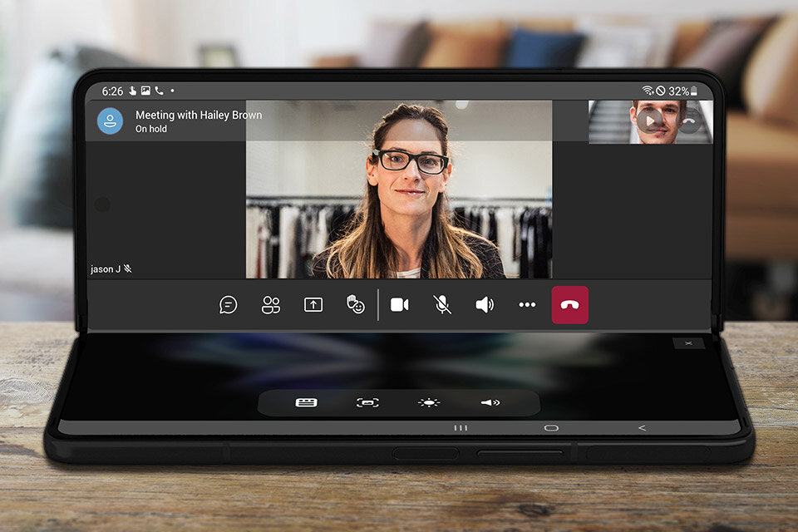
Task: Unmute the microphone
Action: coord(442,305)
